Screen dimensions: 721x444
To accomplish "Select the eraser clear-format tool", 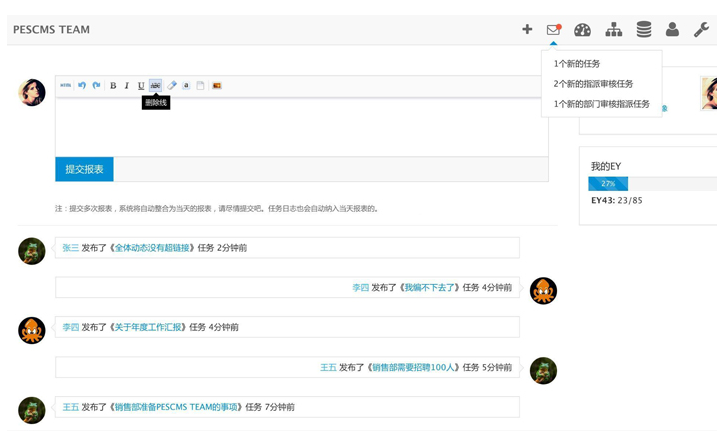I will click(172, 85).
